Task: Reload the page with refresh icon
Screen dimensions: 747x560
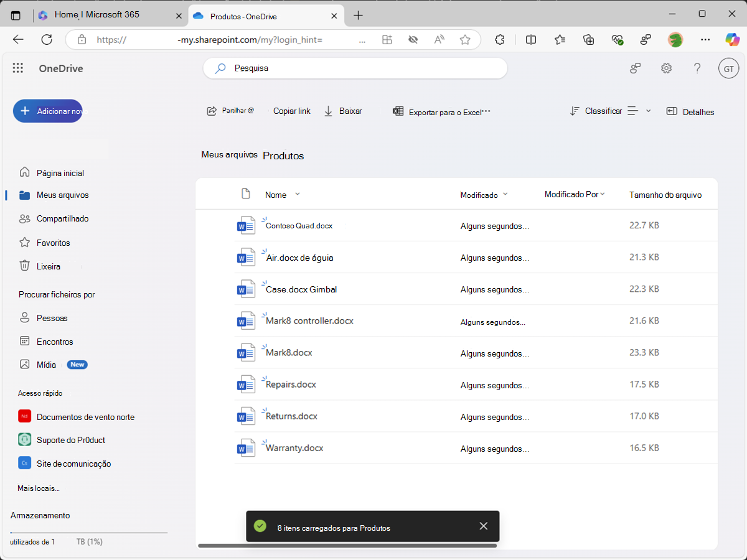Action: tap(47, 40)
